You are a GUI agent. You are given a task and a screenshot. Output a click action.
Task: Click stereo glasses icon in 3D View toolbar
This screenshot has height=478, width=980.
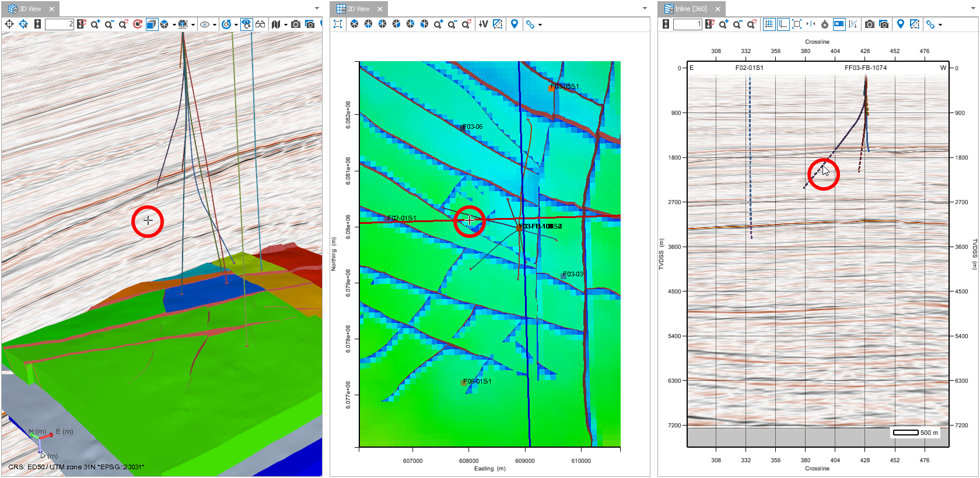[260, 24]
